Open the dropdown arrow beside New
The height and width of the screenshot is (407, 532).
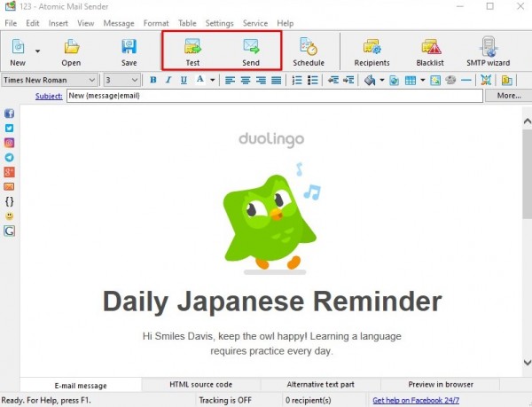pyautogui.click(x=37, y=51)
